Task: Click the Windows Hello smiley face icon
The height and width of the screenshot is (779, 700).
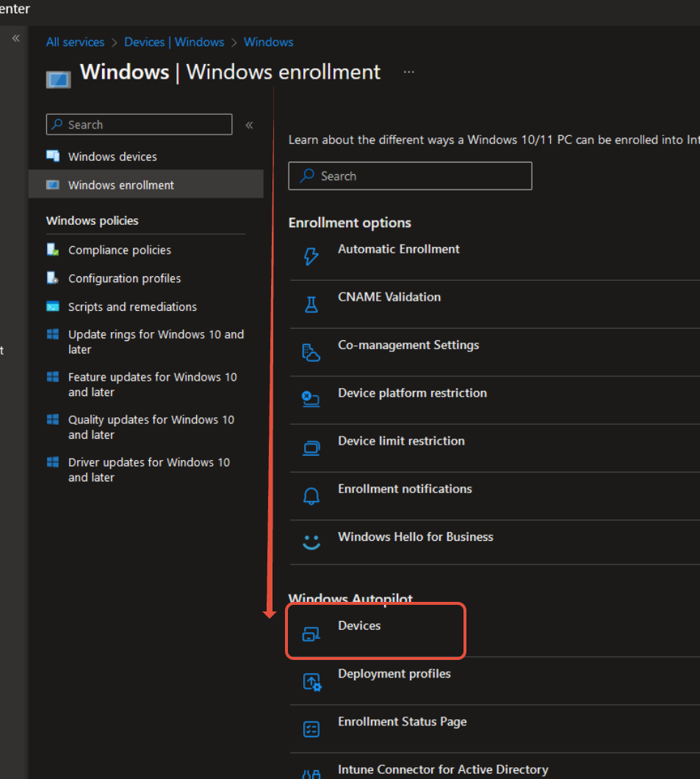Action: point(311,542)
